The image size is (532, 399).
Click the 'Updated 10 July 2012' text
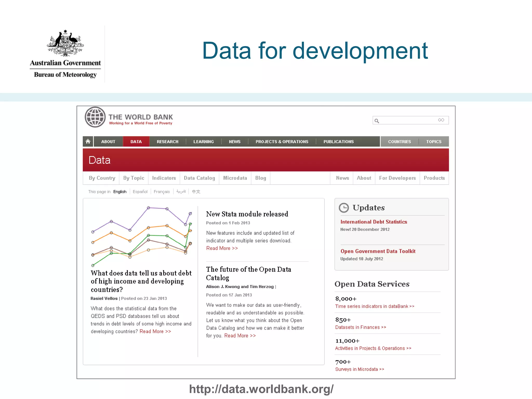coord(362,259)
